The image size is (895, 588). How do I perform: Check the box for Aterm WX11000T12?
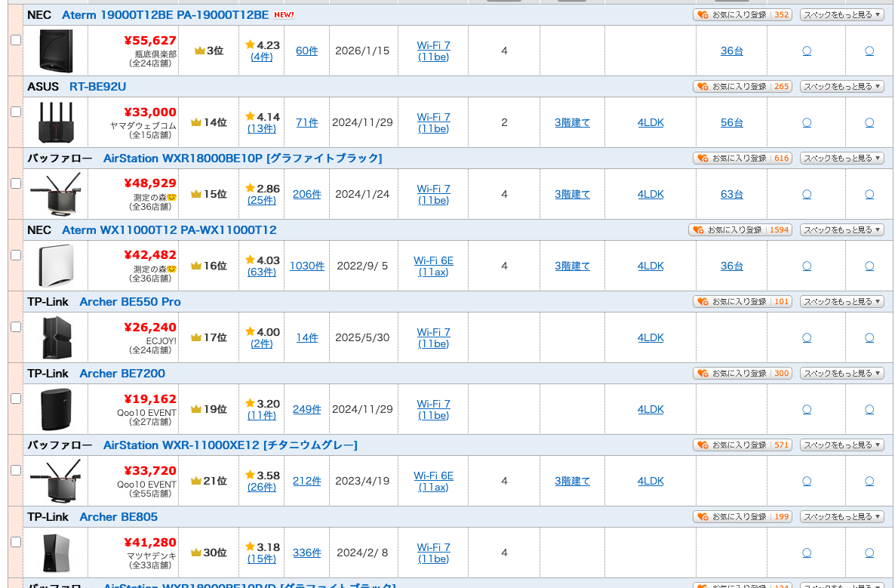click(16, 255)
